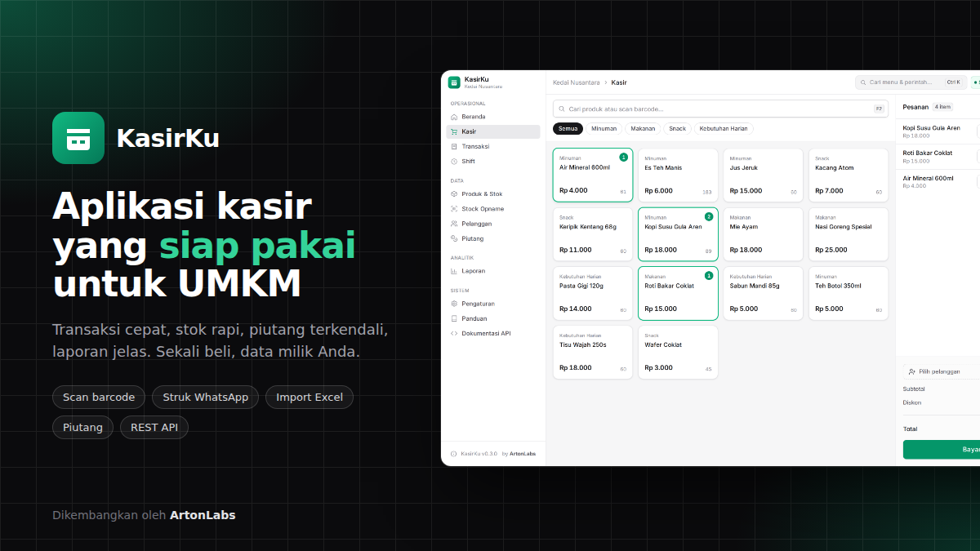Click the Cari menu & perintah search box
Screen dimensions: 980x551
(911, 82)
